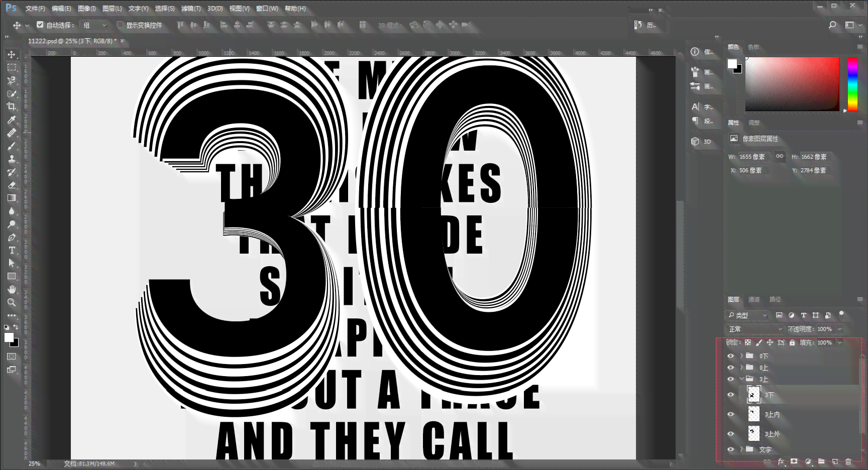Open the 窗口(W) menu

coord(267,9)
